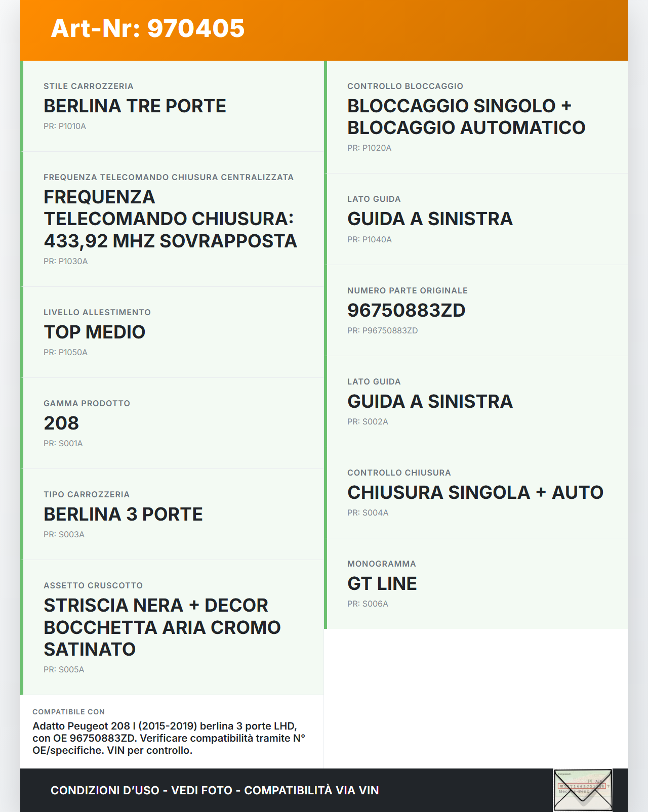648x812 pixels.
Task: Click the Stile Carrozzeria label
Action: point(88,86)
